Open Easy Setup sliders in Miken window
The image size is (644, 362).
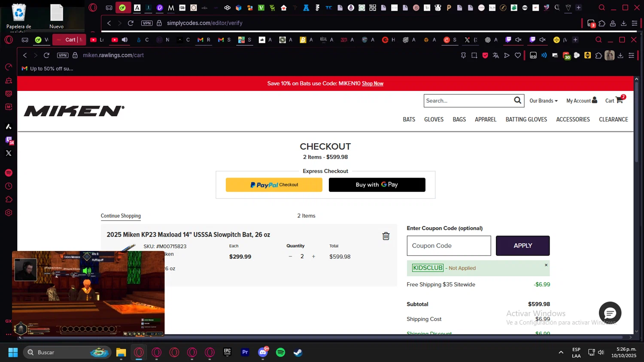tap(631, 55)
